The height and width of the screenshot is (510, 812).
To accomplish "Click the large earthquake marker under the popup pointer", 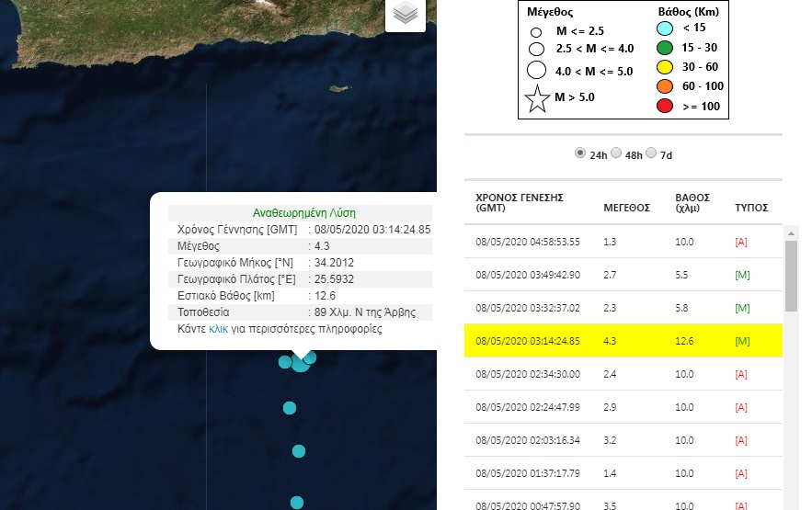I will coord(300,363).
